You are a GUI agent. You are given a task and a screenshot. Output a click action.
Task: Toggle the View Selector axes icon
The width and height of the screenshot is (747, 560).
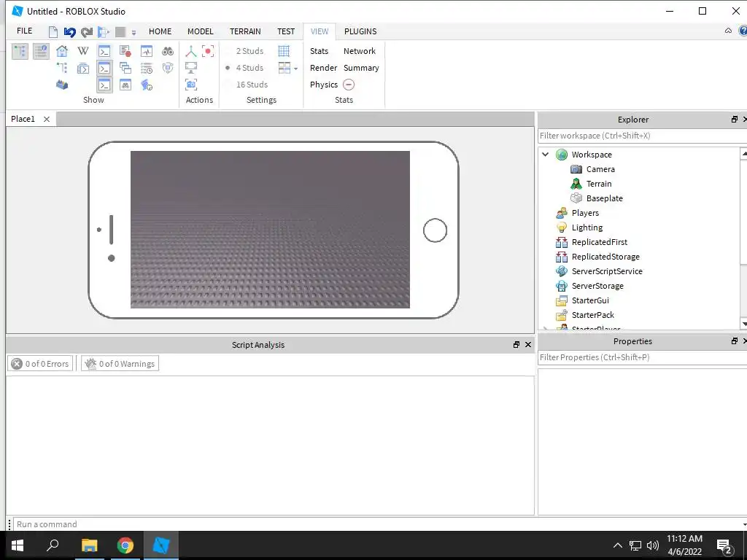191,51
